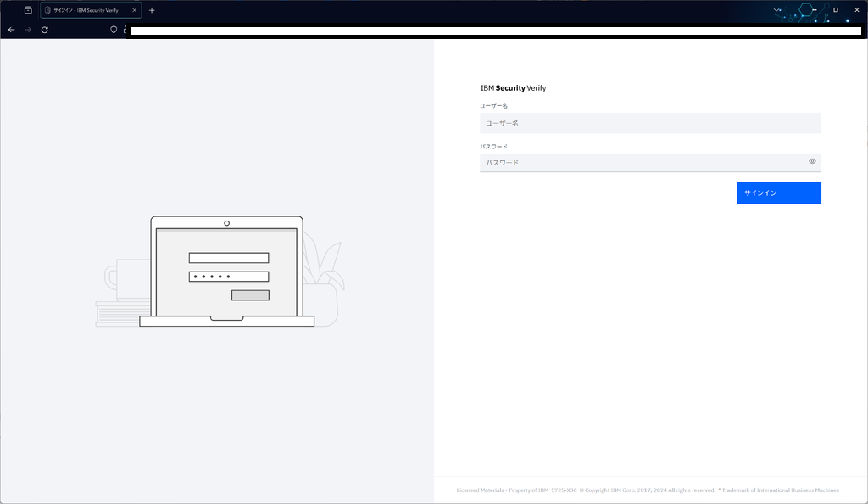Screen dimensions: 868x504
Task: Focus the ユーザー名 username field
Action: (x=650, y=123)
